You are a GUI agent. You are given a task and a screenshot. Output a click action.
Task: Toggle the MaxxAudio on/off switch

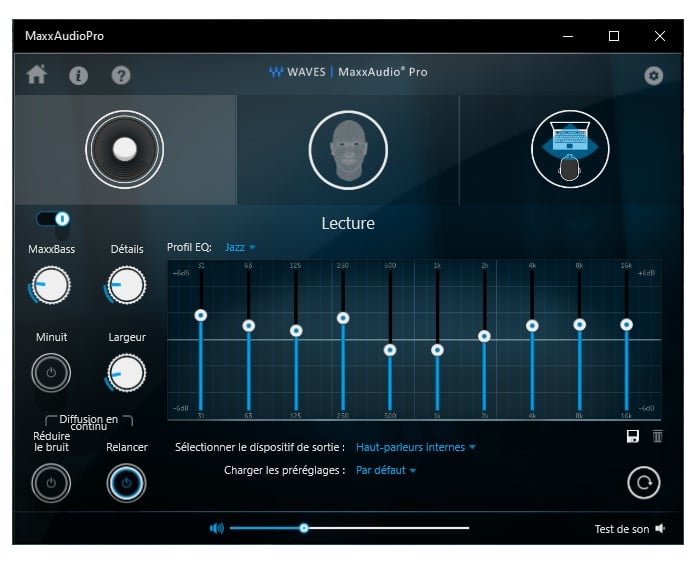tap(53, 219)
